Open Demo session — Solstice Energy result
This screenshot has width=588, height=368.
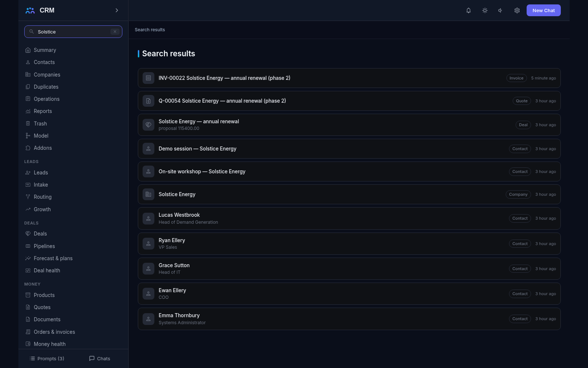[349, 149]
